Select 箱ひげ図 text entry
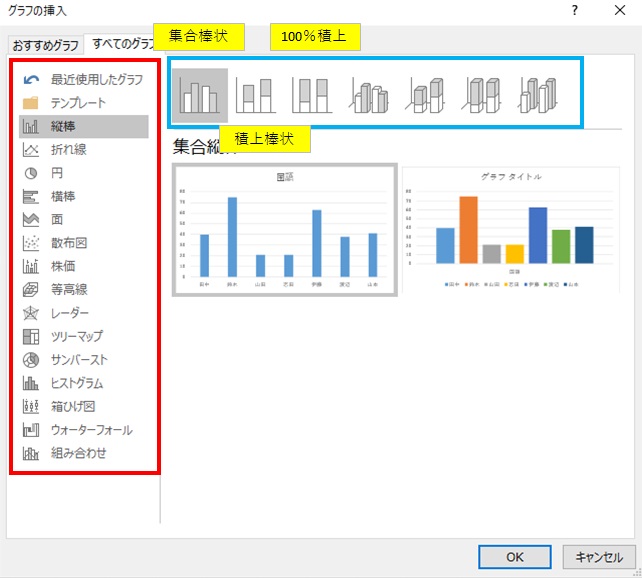Image resolution: width=642 pixels, height=578 pixels. (x=73, y=406)
